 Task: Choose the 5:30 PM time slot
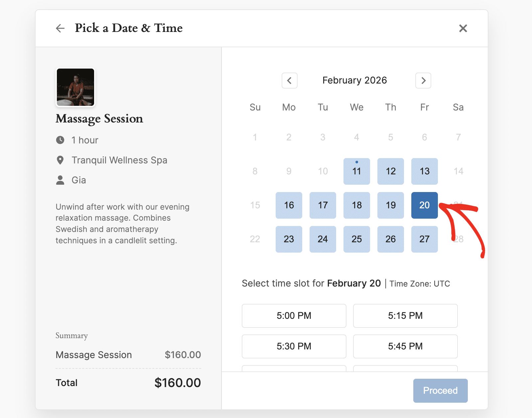(x=294, y=346)
